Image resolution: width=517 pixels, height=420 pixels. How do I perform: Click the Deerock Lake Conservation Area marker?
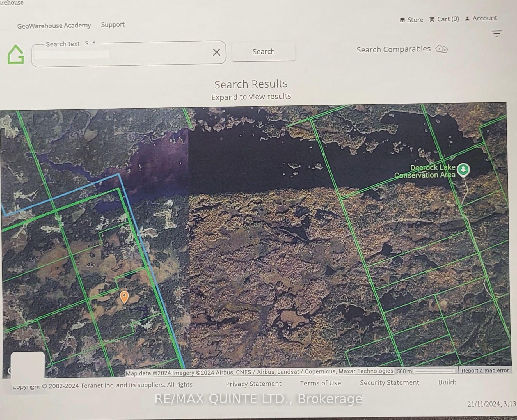[x=463, y=170]
